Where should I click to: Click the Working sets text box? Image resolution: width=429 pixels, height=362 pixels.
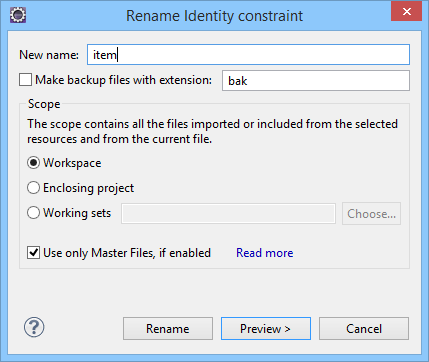[x=228, y=213]
